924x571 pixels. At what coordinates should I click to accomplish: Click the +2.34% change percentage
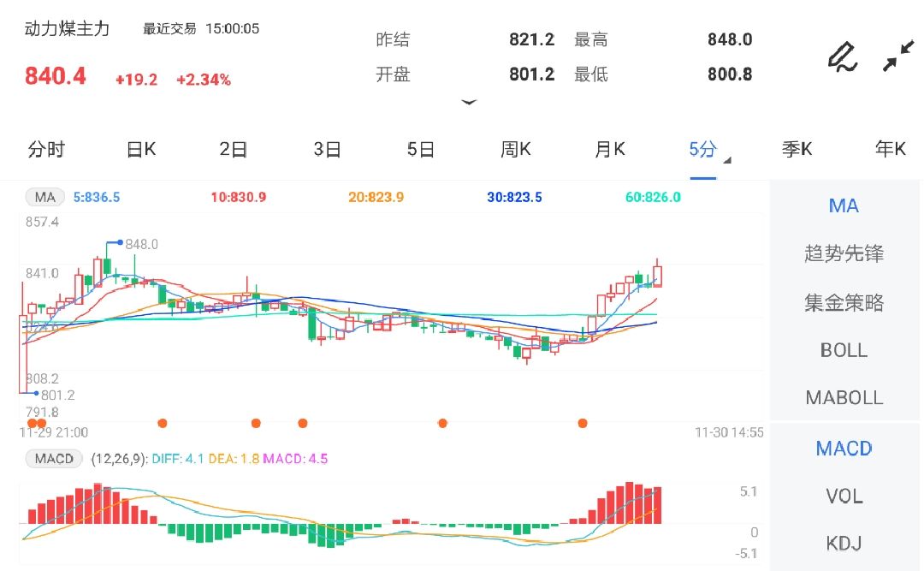click(x=204, y=80)
